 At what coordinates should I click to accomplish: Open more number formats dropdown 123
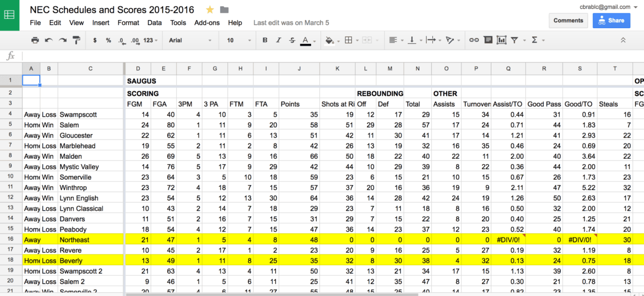[150, 40]
